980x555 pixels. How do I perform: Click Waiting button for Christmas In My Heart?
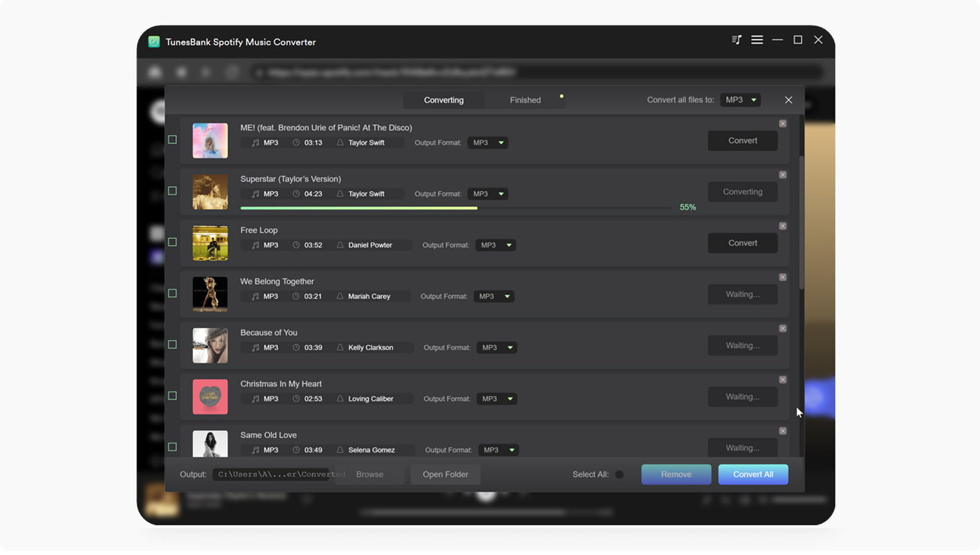pos(743,397)
